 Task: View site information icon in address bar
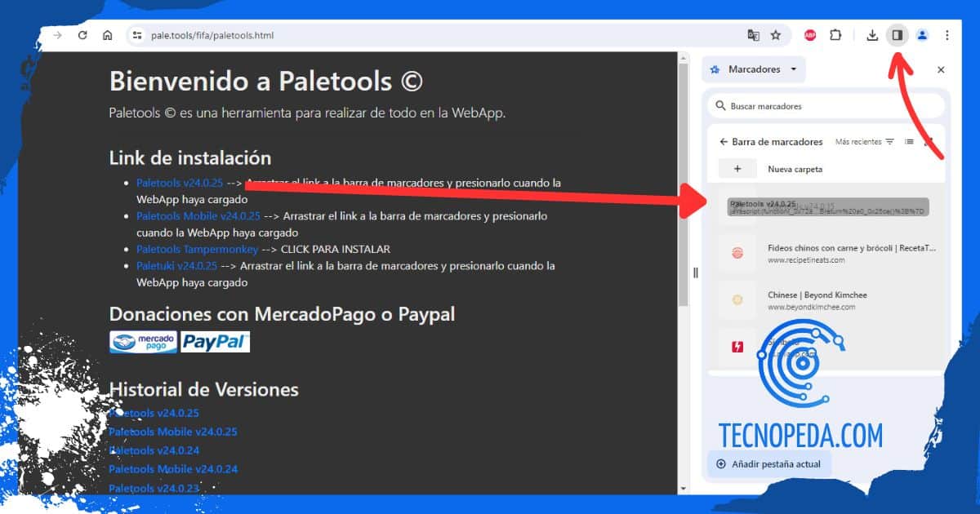tap(137, 35)
